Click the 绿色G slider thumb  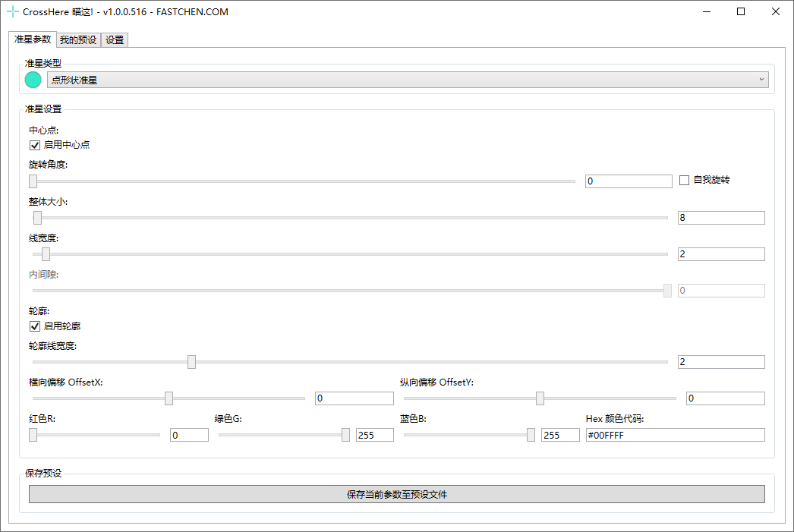point(345,435)
